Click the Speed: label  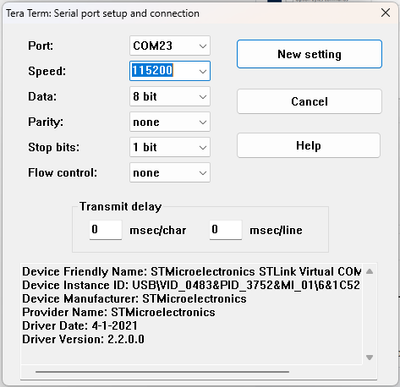[x=47, y=71]
